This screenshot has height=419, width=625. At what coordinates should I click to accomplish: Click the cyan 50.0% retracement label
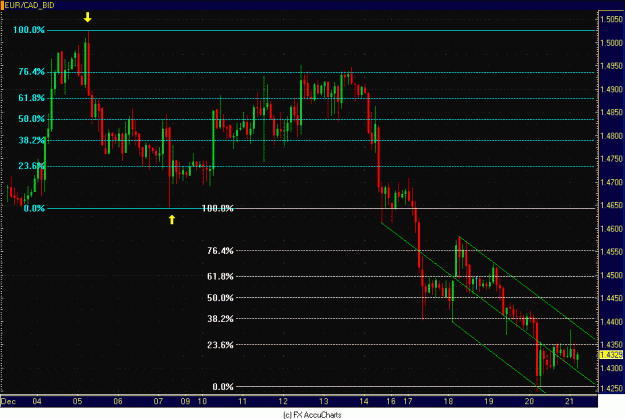(x=31, y=119)
